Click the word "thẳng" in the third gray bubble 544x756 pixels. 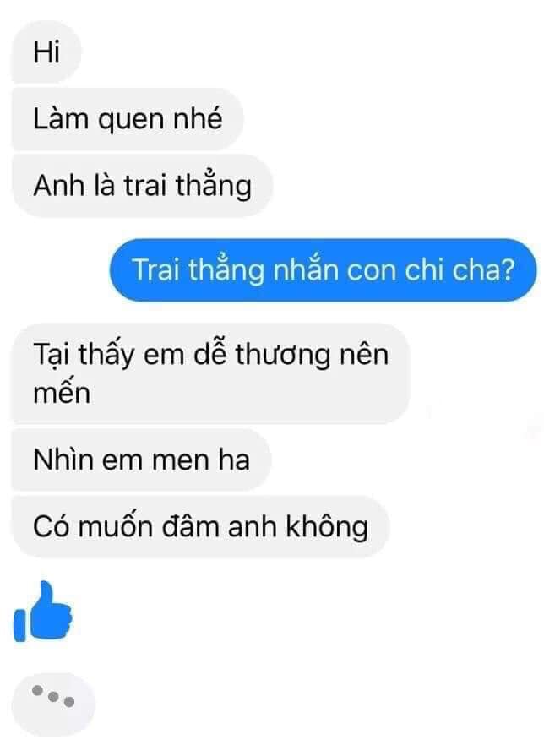click(213, 186)
